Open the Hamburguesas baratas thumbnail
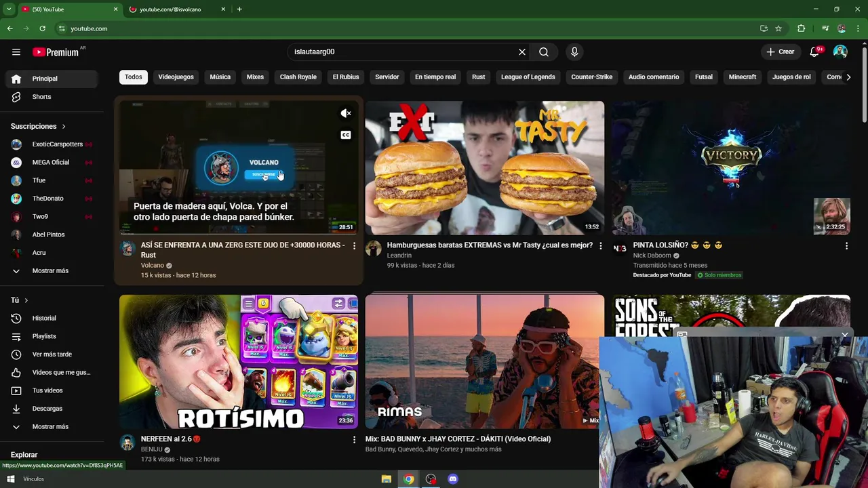This screenshot has height=488, width=868. (485, 168)
